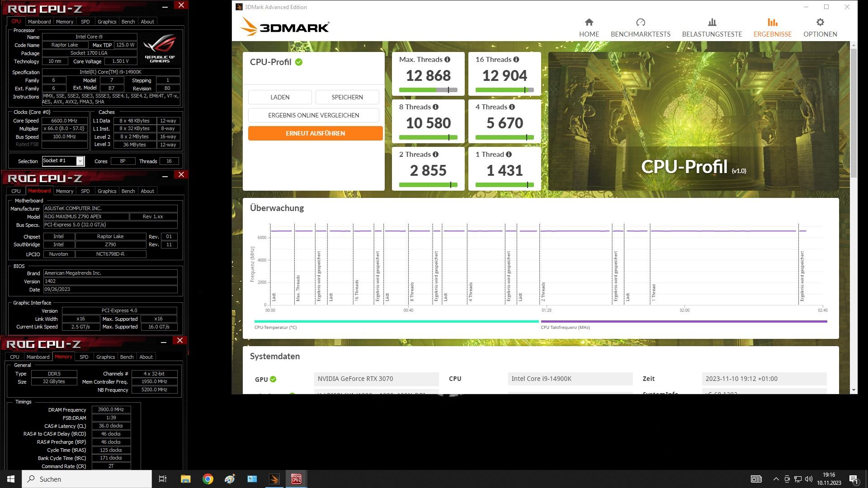Screen dimensions: 868x488
Task: Click info icon beside 1 Thread score
Action: click(509, 155)
